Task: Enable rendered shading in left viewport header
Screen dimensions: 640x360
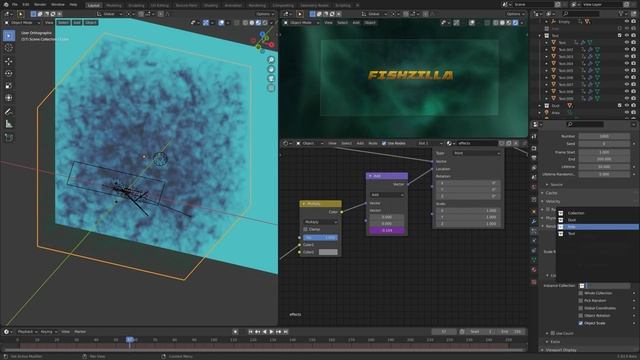Action: 265,23
